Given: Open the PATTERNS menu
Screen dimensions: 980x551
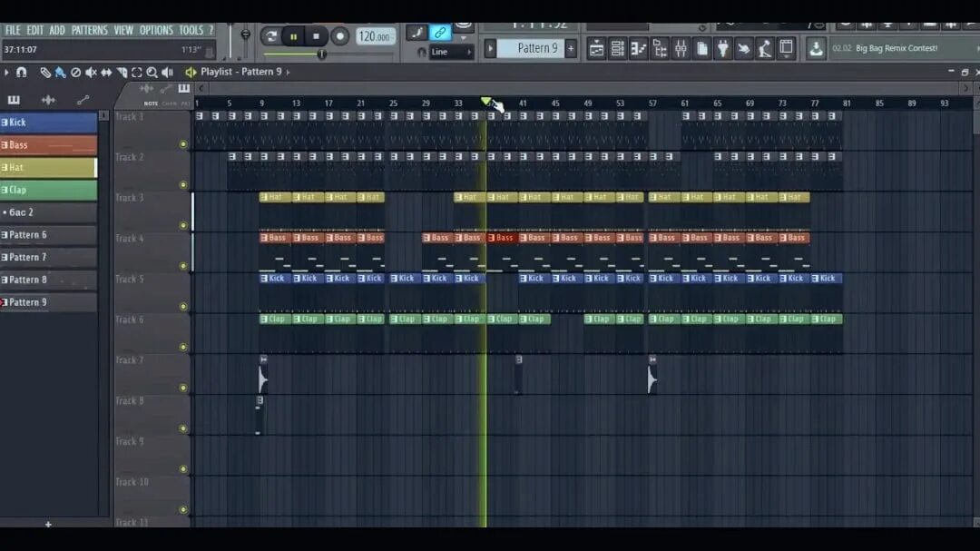Looking at the screenshot, I should 89,30.
